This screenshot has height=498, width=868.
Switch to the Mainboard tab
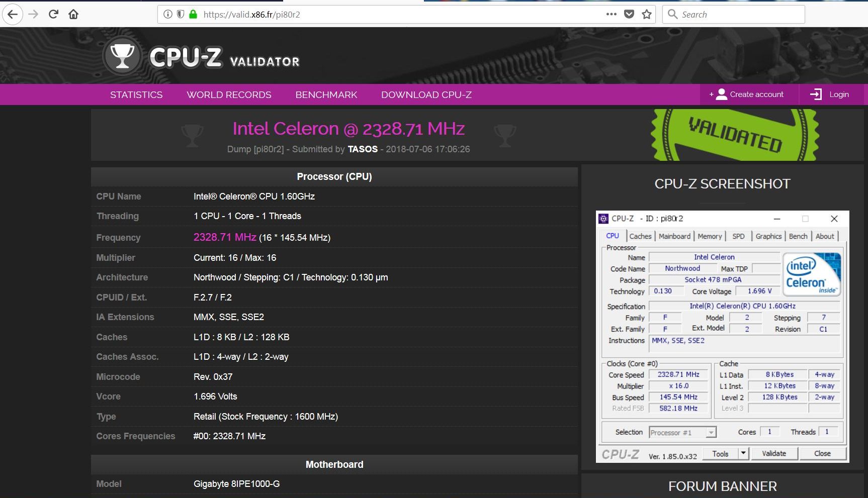[674, 236]
